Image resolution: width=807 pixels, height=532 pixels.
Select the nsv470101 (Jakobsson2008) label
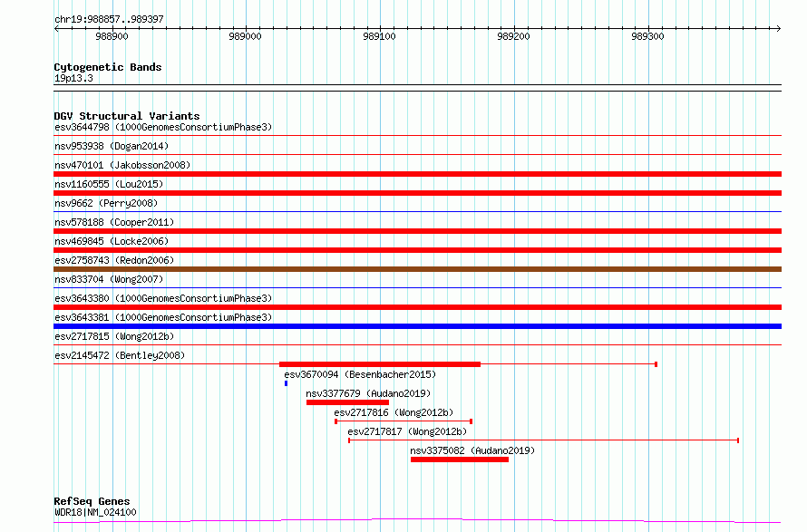[122, 165]
